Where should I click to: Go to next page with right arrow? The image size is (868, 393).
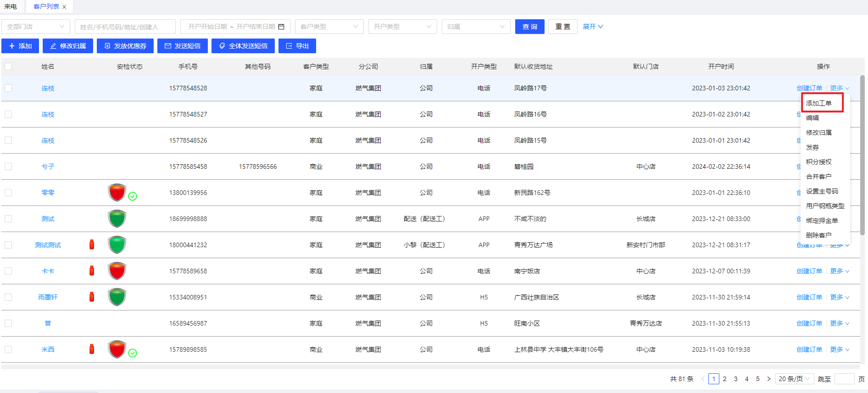[769, 379]
